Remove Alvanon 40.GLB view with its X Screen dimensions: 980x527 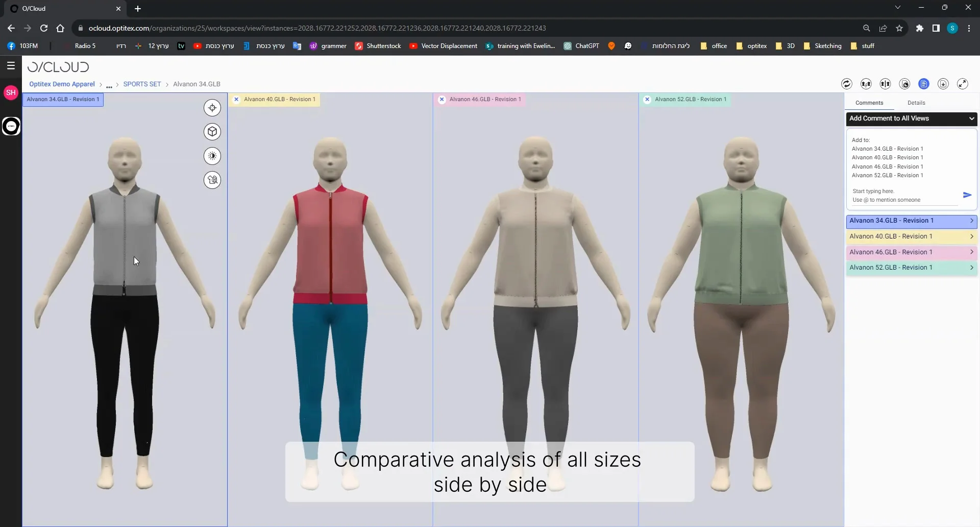pos(236,100)
